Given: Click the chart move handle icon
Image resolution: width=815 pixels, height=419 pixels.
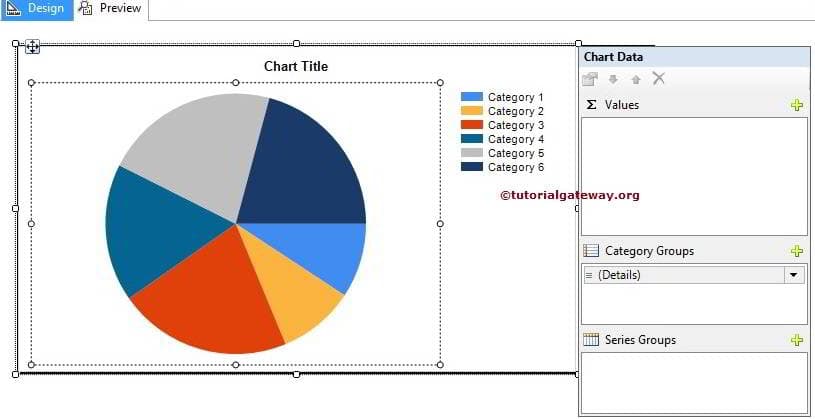Looking at the screenshot, I should click(x=32, y=47).
